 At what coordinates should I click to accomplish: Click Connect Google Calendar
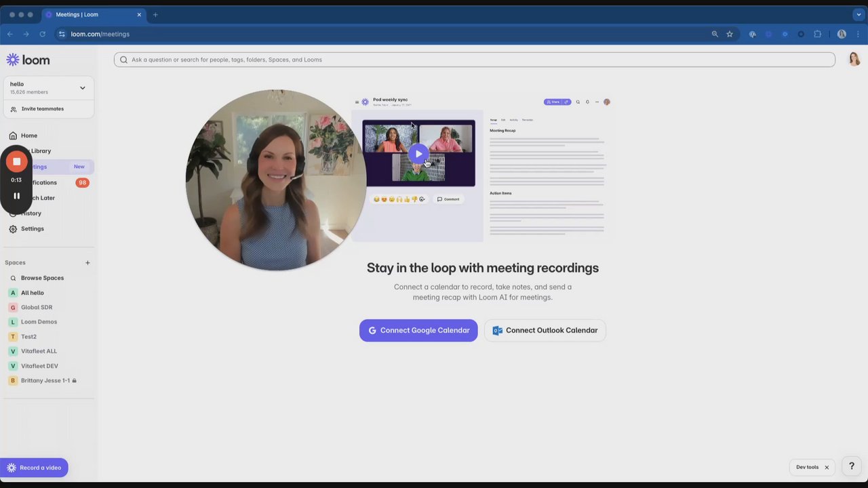(418, 331)
